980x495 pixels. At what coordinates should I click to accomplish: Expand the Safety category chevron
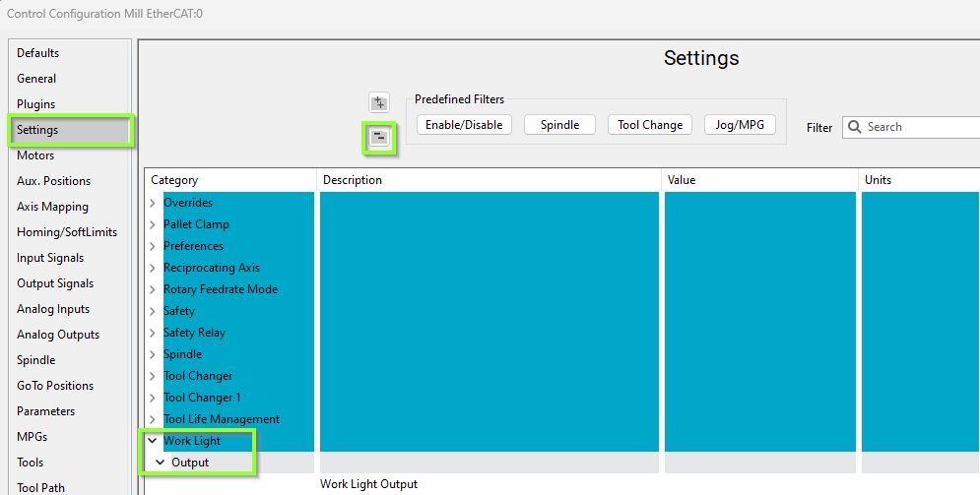[153, 311]
